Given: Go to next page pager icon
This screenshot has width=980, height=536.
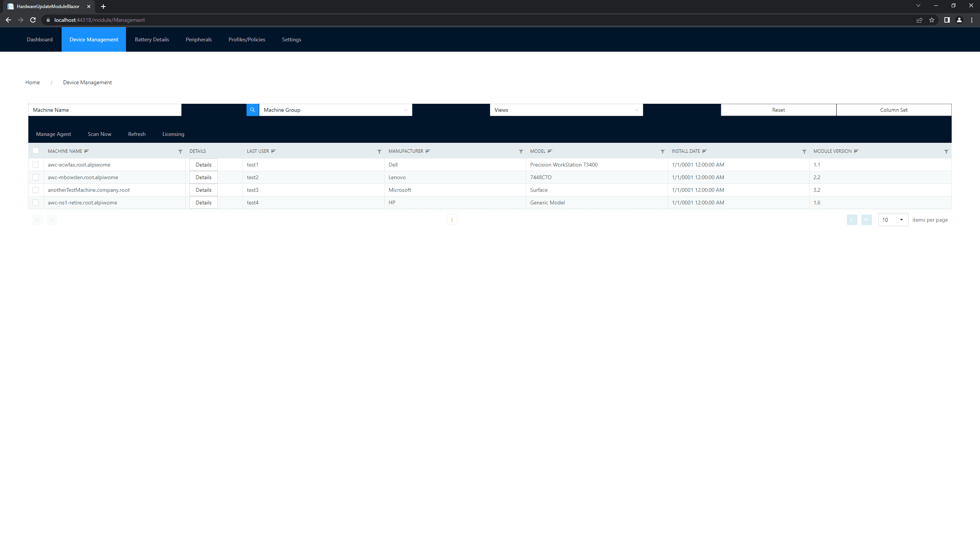Looking at the screenshot, I should coord(852,220).
